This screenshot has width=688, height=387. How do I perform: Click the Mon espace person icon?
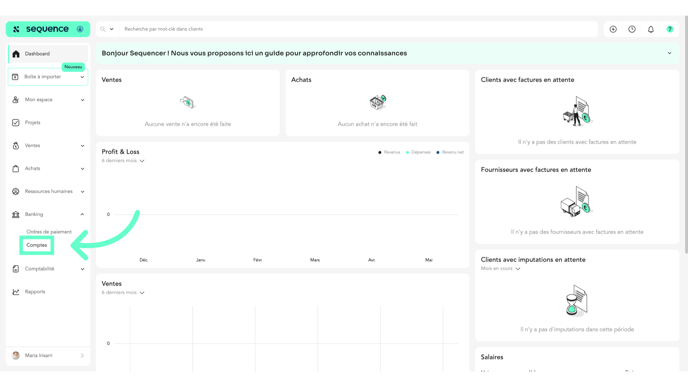tap(15, 100)
